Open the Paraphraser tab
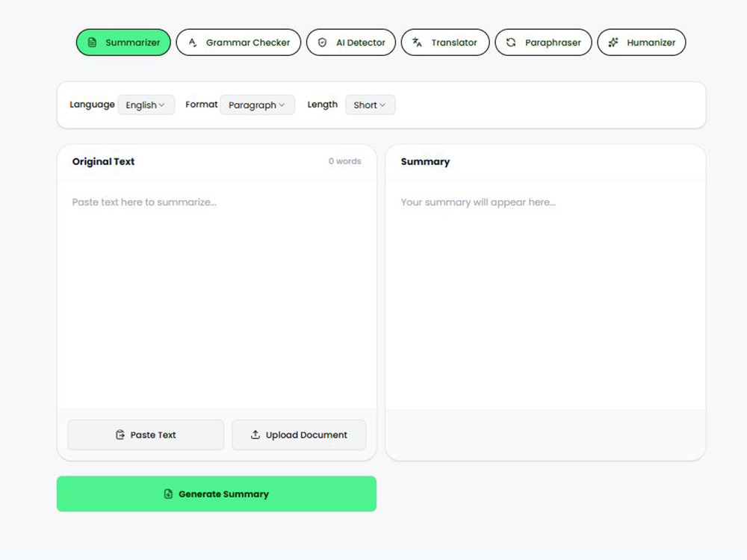 coord(544,43)
